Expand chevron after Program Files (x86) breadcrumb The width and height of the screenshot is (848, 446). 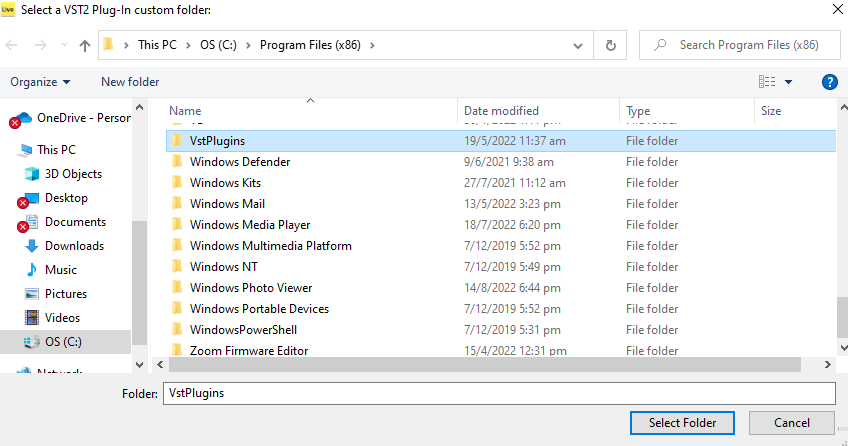coord(372,45)
